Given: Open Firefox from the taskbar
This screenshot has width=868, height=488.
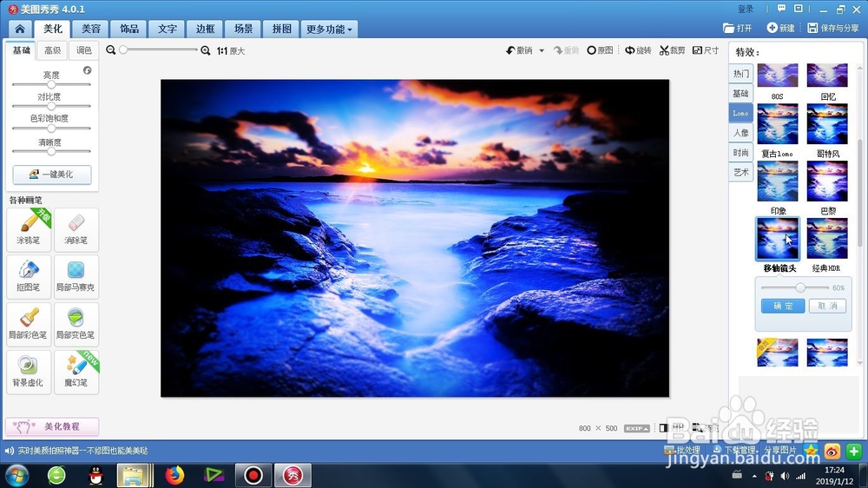Looking at the screenshot, I should tap(174, 475).
